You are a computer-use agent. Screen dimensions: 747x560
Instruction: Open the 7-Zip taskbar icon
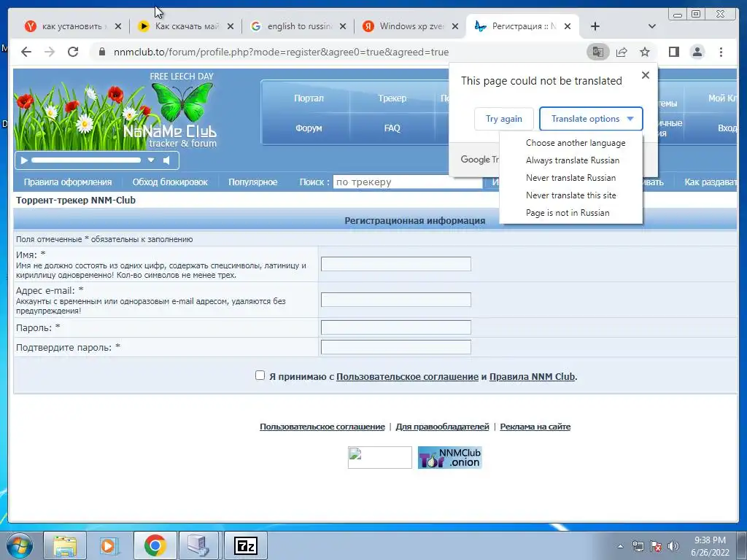[x=246, y=545]
